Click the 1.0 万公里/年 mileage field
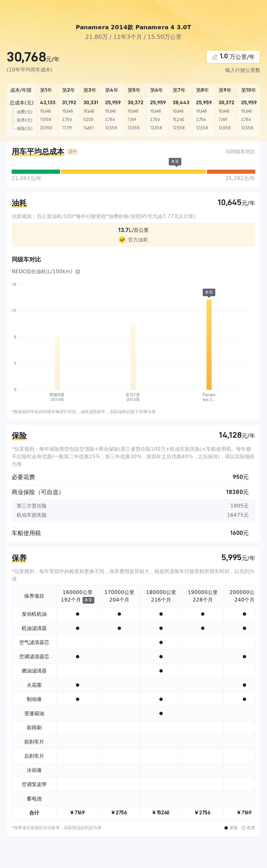Screen dimensions: 267x868 [x=233, y=57]
